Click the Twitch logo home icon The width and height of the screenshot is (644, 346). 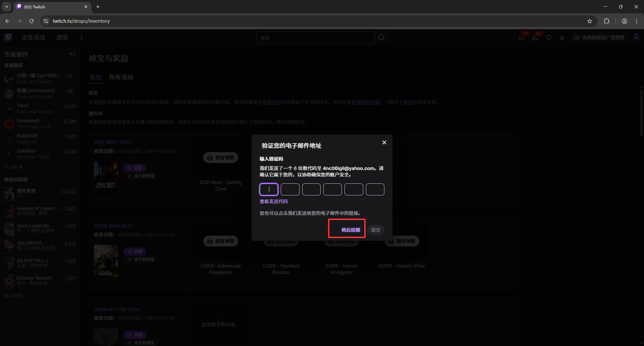[x=8, y=38]
